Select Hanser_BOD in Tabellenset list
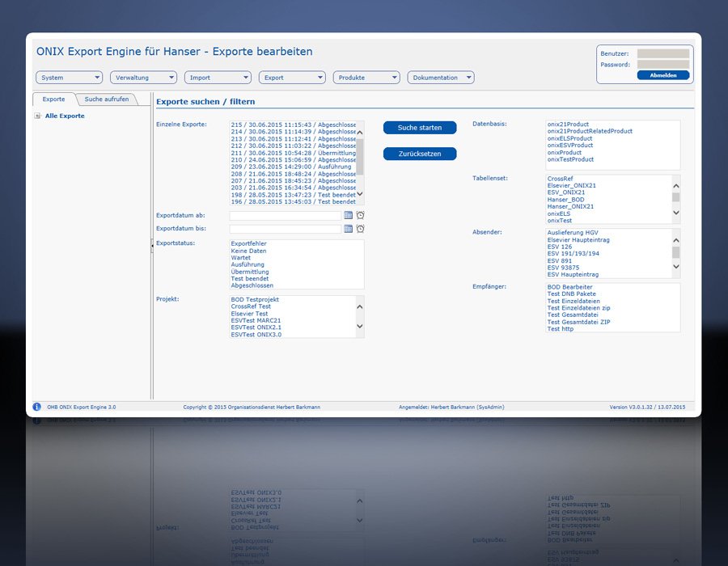This screenshot has width=728, height=566. point(565,200)
